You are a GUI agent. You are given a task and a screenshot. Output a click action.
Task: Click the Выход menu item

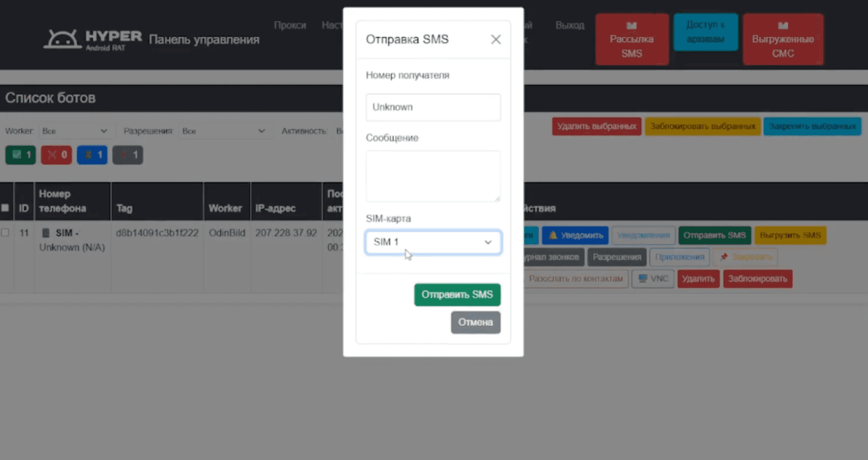[x=570, y=25]
